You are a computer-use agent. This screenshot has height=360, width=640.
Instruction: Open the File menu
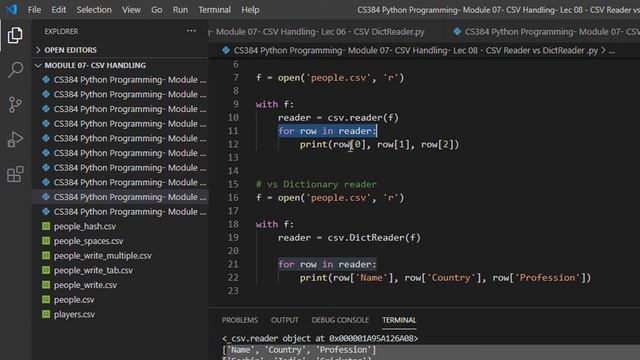pyautogui.click(x=34, y=9)
